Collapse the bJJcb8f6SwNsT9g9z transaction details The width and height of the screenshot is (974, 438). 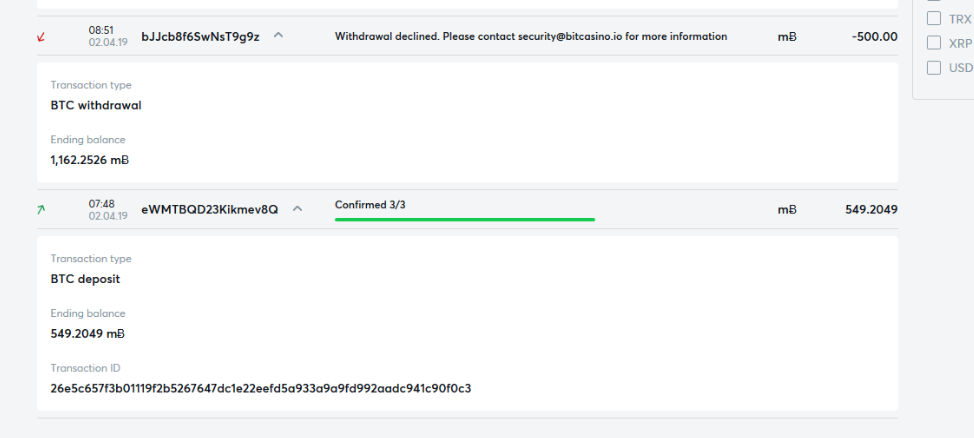pos(278,35)
